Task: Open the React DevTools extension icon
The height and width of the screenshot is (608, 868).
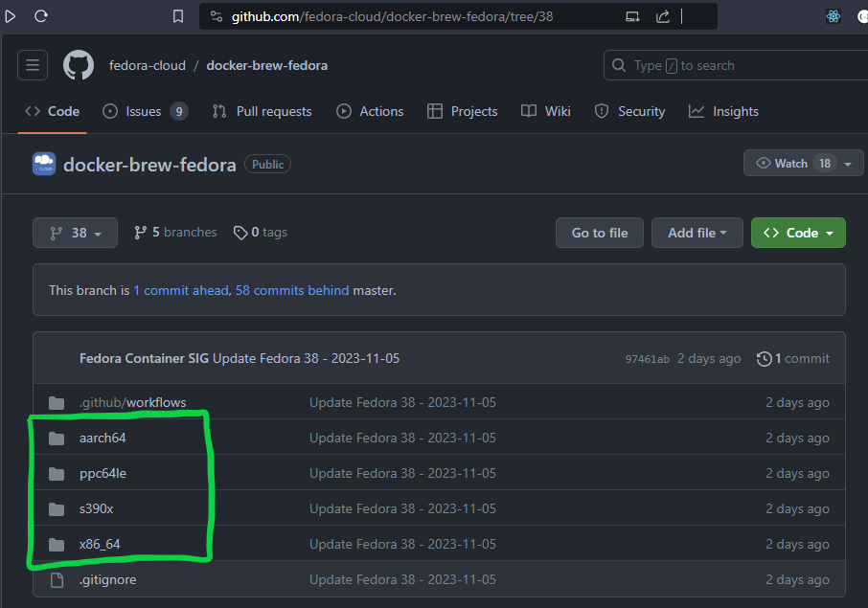Action: click(834, 16)
